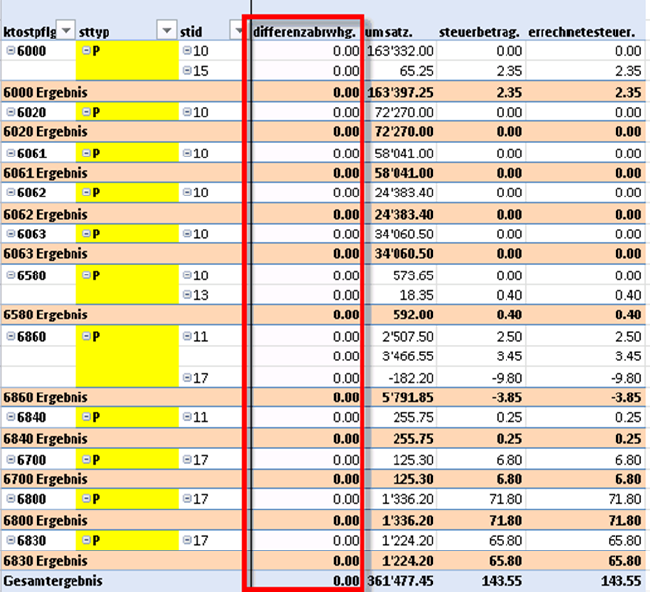Select the errechnetesteuer. column header
Viewport: 650px width, 593px height.
(582, 32)
